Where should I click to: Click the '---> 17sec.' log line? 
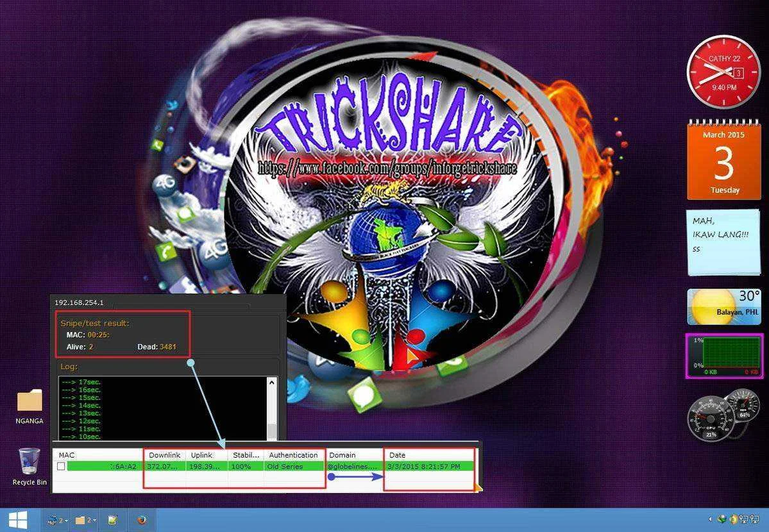click(x=81, y=382)
